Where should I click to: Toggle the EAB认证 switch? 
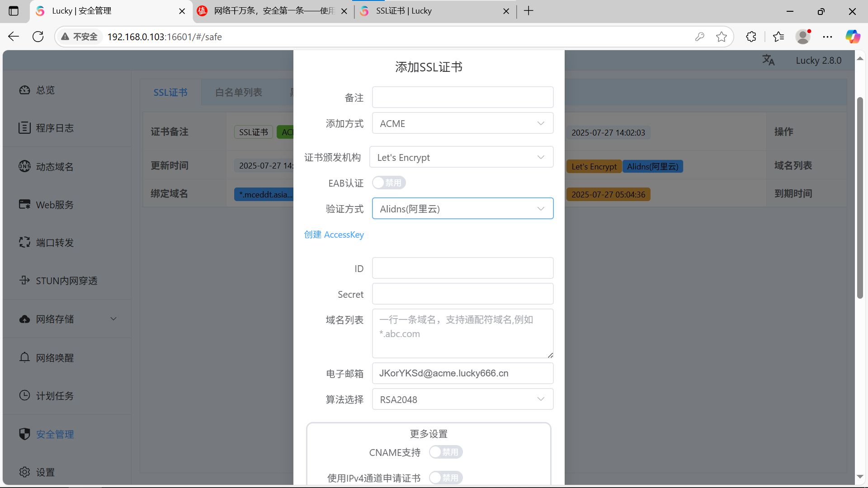coord(389,183)
